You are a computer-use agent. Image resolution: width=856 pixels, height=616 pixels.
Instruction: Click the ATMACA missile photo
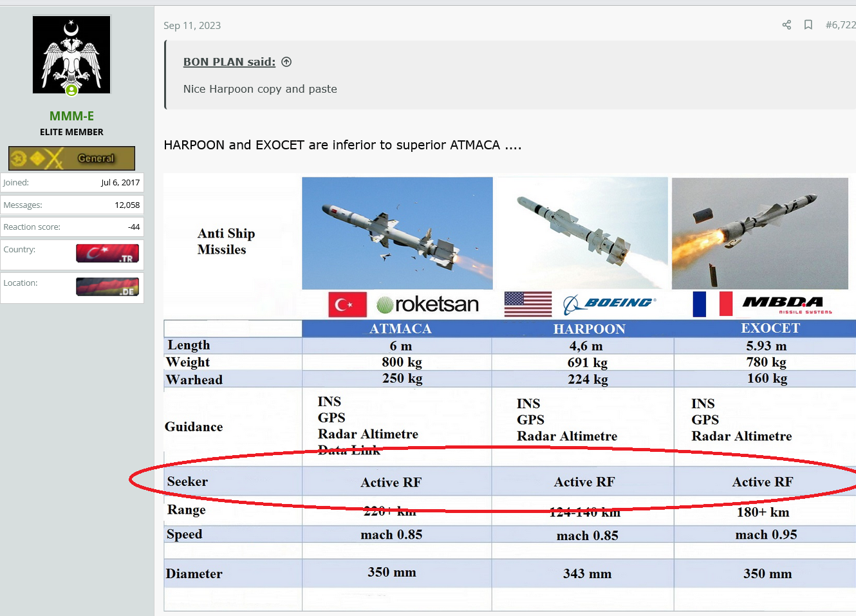pyautogui.click(x=397, y=233)
